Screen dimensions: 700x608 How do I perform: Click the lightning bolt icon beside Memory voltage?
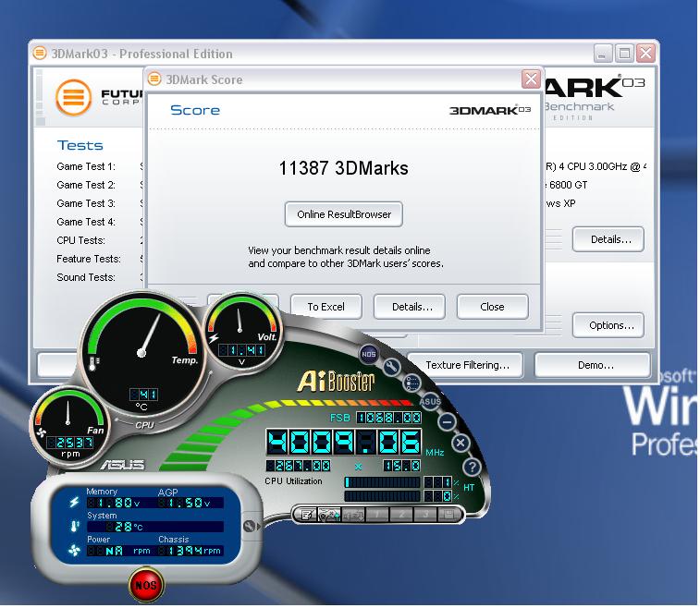click(x=74, y=503)
